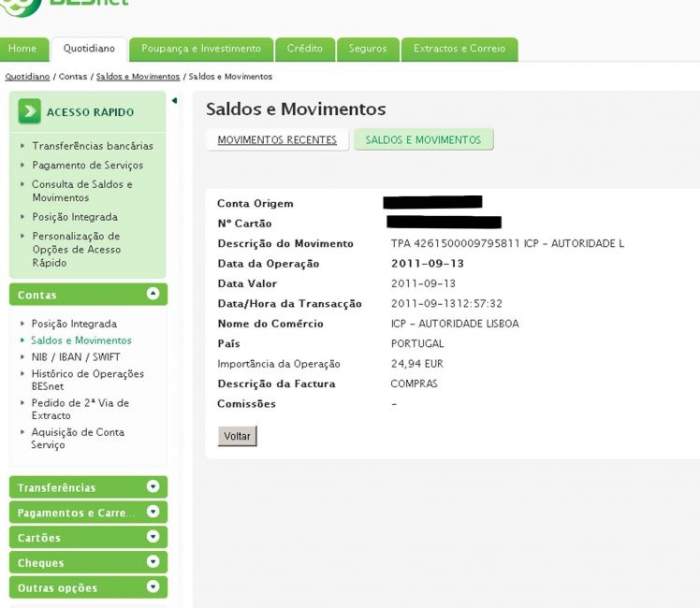Click the 24,94 EUR amount
700x608 pixels.
[417, 364]
